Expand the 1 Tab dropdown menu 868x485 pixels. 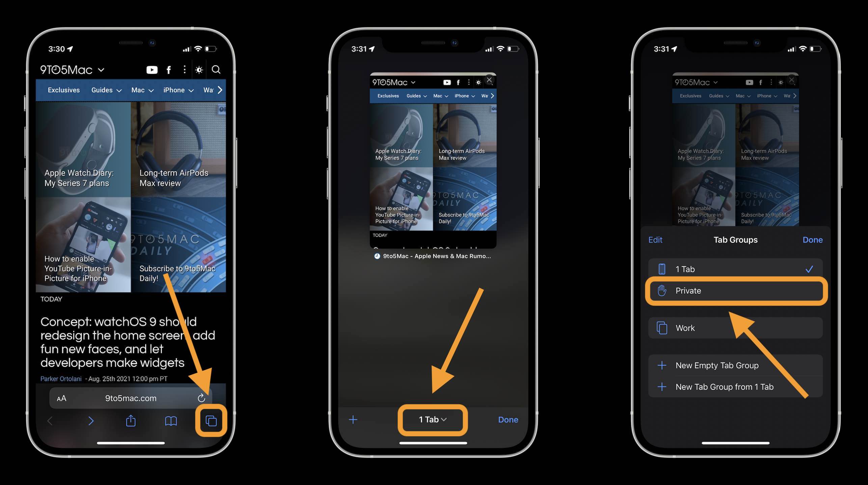click(433, 419)
